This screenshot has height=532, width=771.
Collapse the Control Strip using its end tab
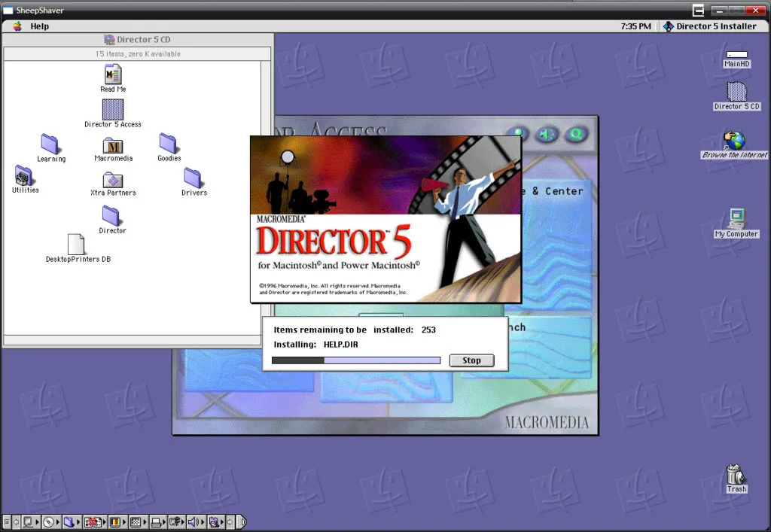(242, 521)
